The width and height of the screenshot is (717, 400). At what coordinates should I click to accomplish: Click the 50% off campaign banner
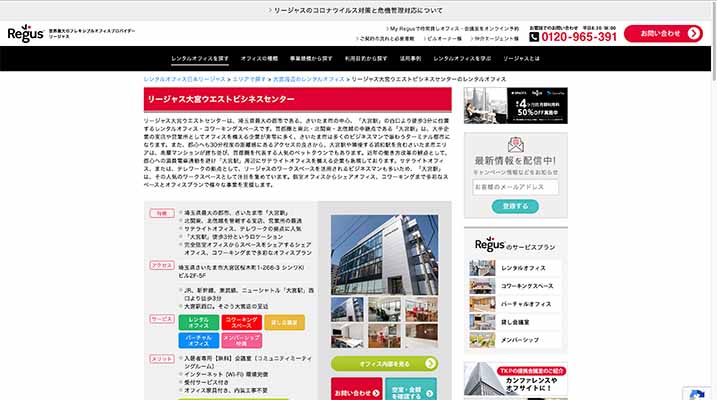516,106
